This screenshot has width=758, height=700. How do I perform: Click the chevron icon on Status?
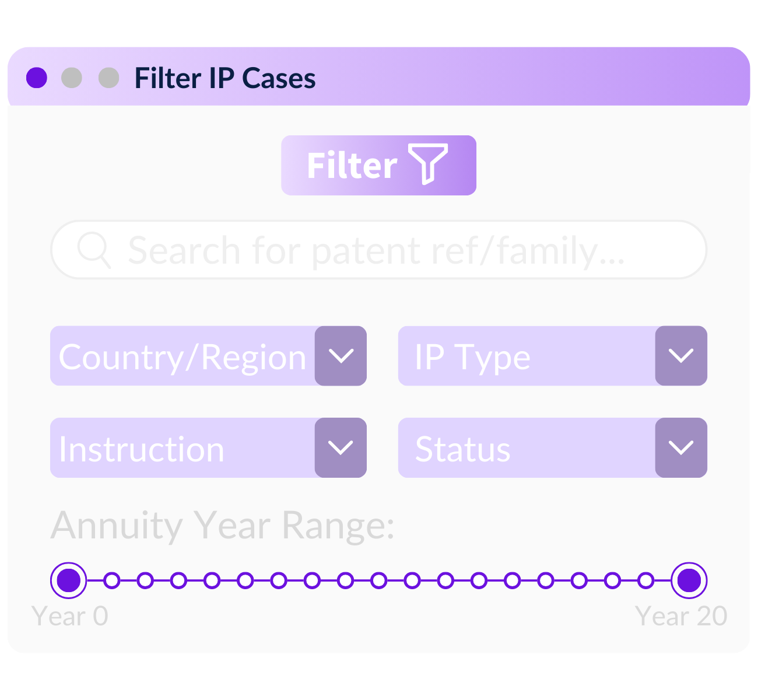point(681,448)
